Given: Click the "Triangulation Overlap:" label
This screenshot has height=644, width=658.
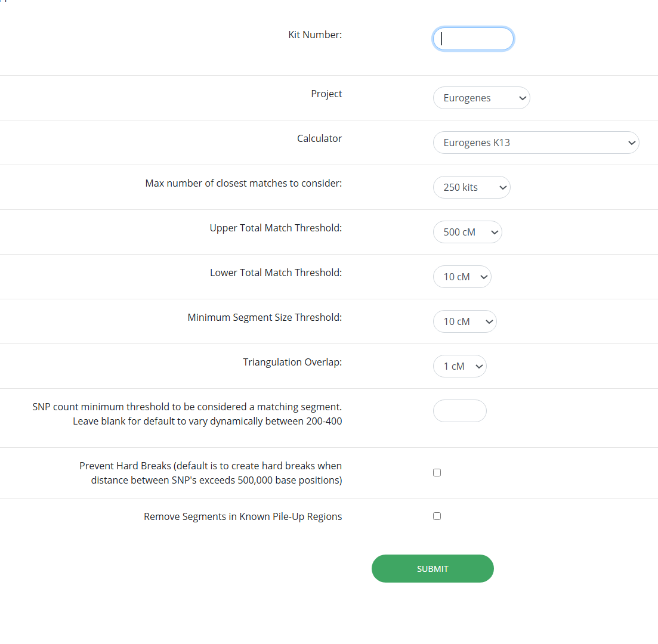Looking at the screenshot, I should (x=292, y=362).
